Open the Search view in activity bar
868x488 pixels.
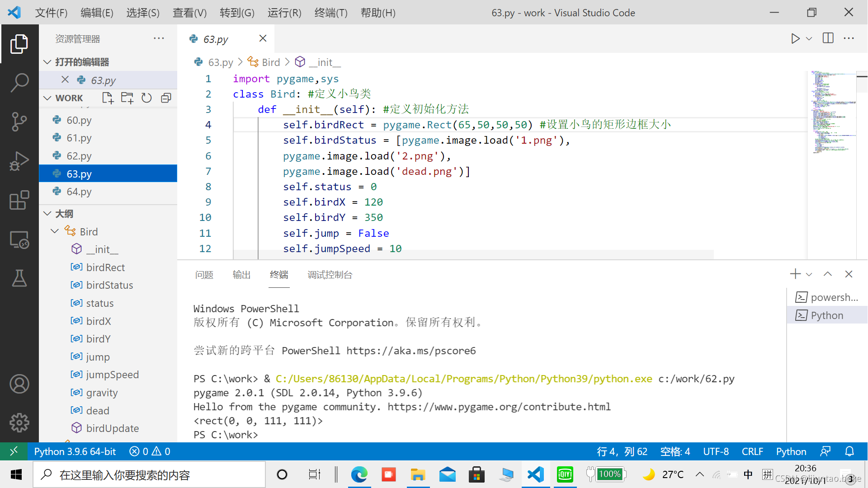tap(19, 83)
